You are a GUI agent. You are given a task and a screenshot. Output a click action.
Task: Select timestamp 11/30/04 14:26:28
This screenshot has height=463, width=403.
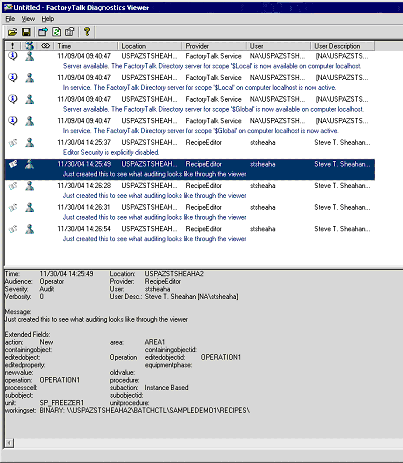point(84,186)
